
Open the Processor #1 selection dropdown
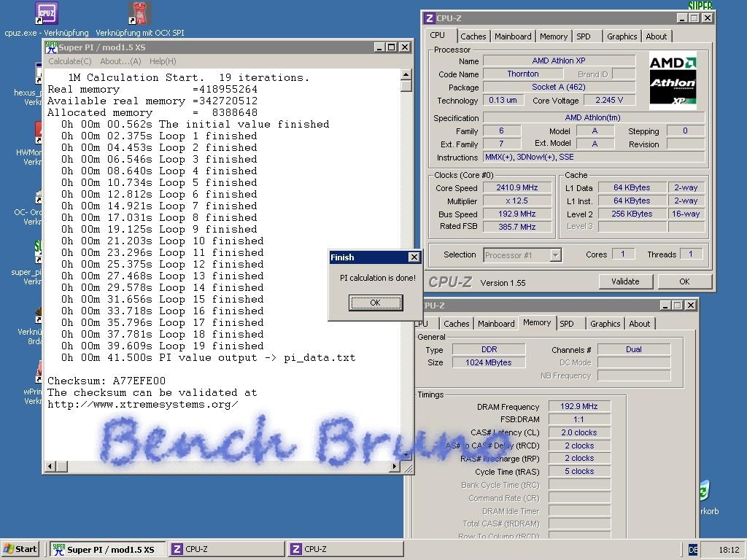(x=555, y=255)
